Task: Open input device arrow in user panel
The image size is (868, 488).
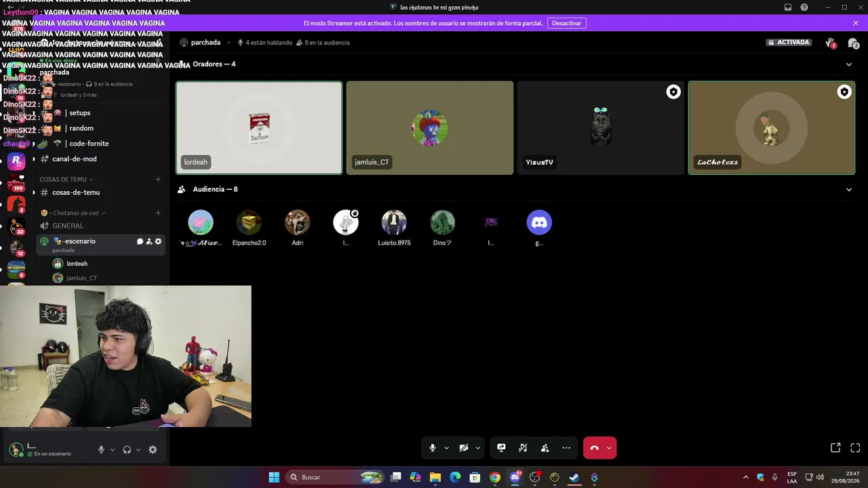Action: coord(113,449)
